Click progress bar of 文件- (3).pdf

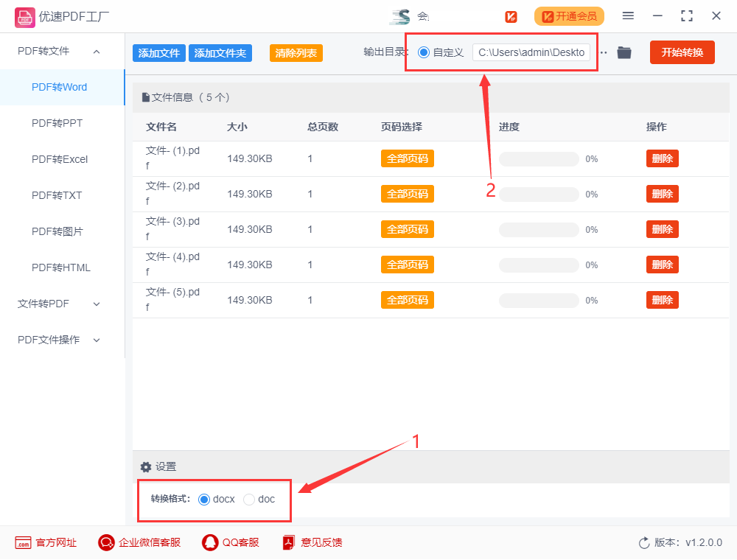(x=539, y=230)
